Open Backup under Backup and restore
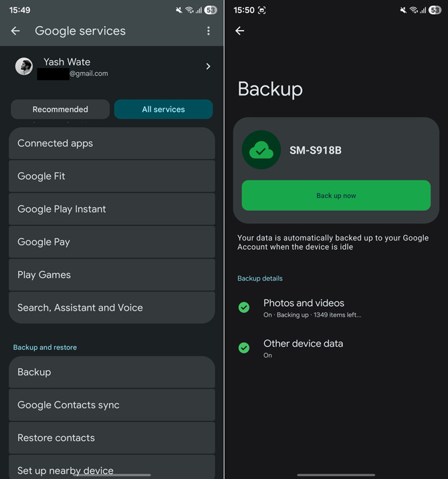The image size is (448, 479). [112, 372]
